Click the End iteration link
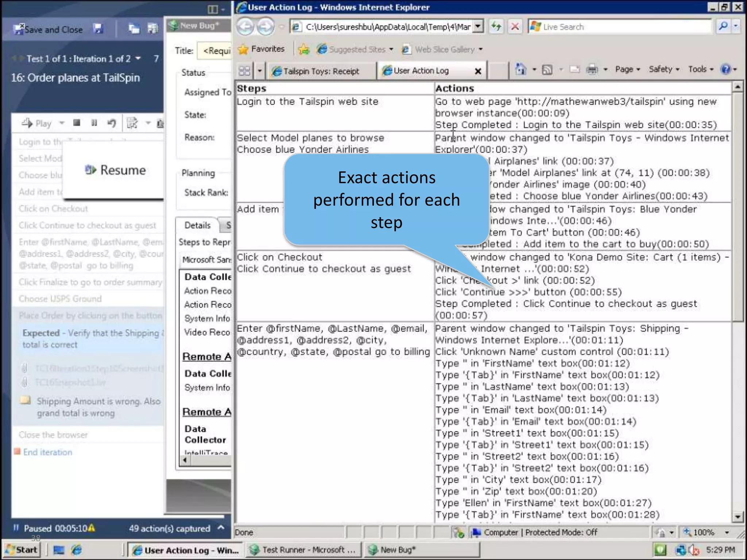 click(47, 452)
